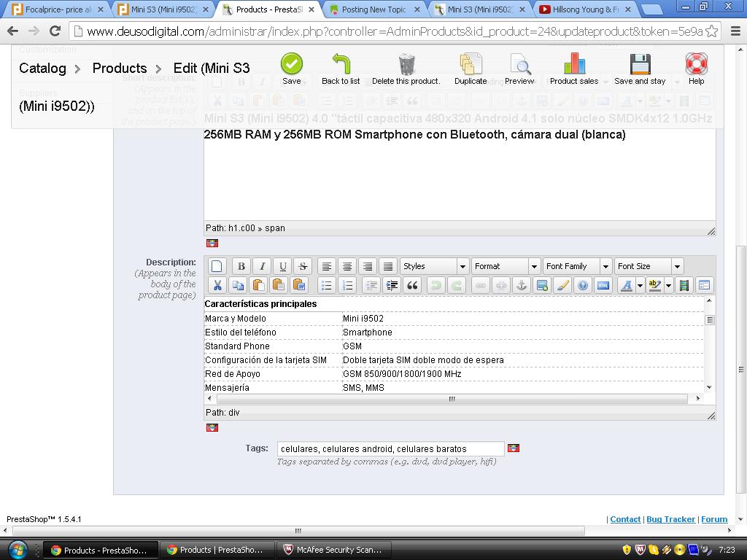Click the Copy icon in Description editor
The width and height of the screenshot is (747, 560).
pyautogui.click(x=239, y=286)
